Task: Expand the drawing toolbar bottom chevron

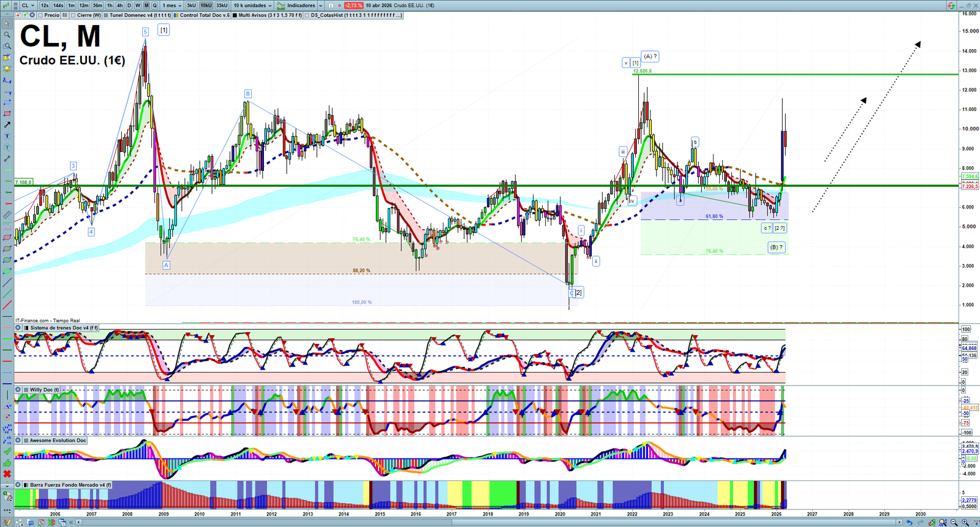Action: [x=7, y=485]
